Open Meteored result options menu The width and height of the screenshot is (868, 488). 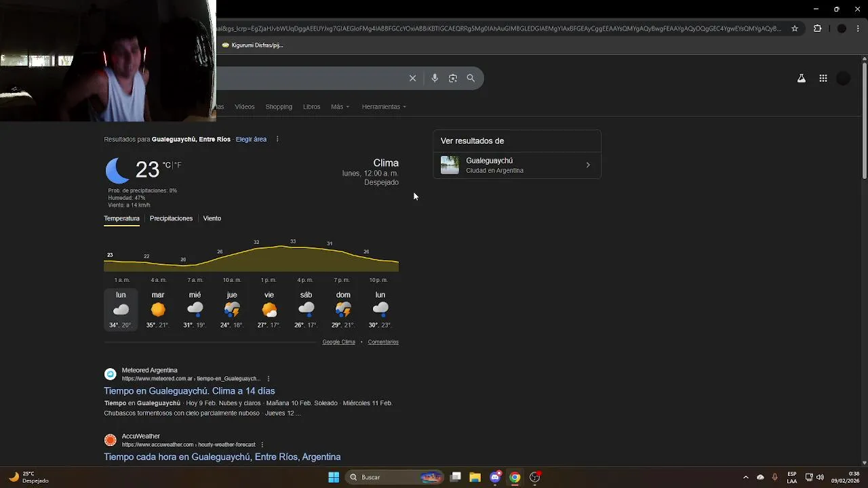click(269, 379)
